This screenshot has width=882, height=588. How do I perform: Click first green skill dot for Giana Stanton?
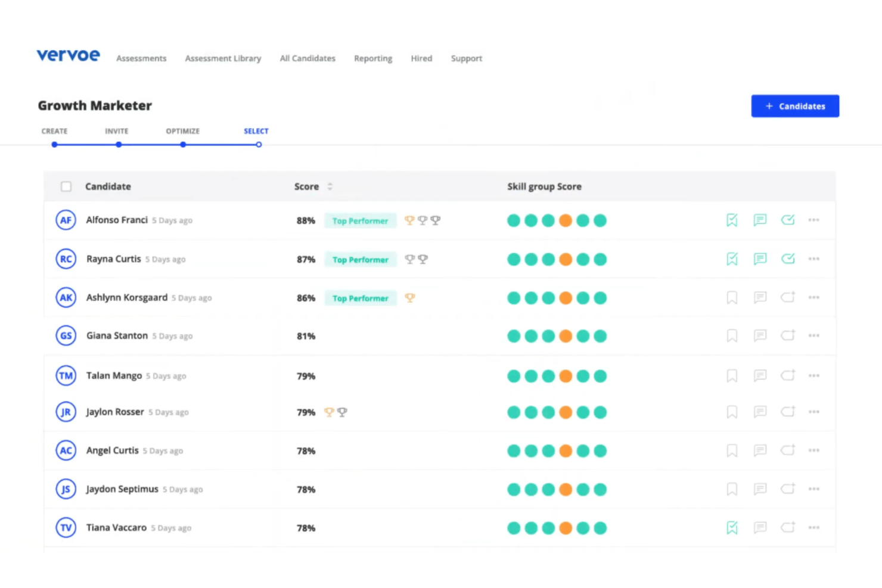[514, 336]
